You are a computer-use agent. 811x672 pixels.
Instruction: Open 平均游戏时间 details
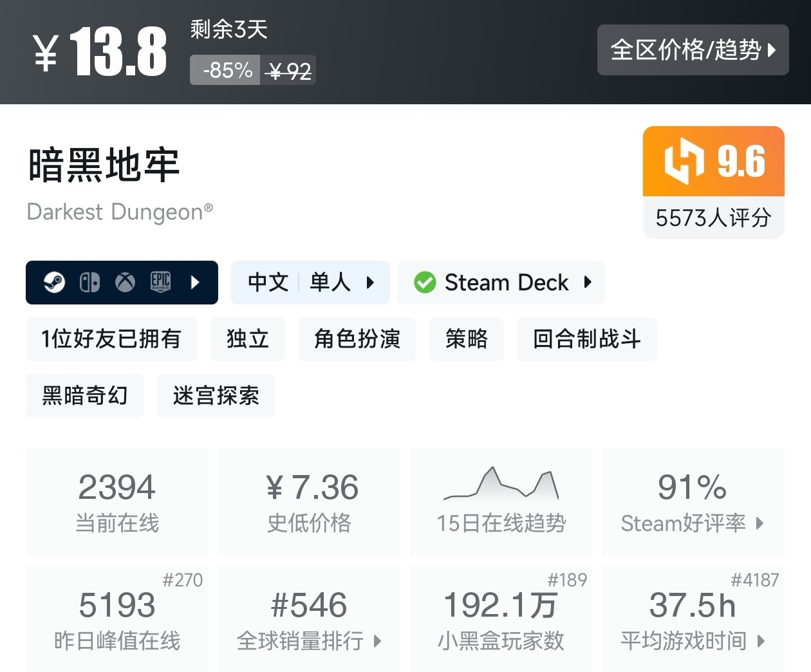pos(693,619)
